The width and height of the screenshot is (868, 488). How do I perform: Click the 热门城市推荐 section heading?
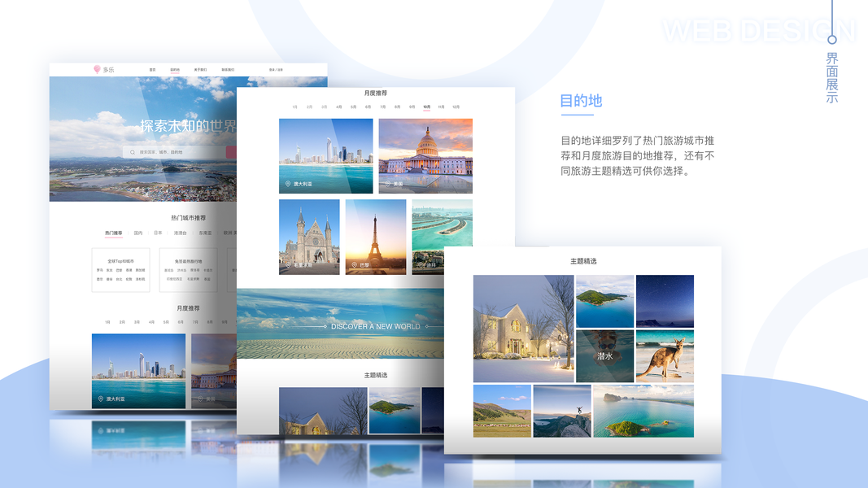188,218
